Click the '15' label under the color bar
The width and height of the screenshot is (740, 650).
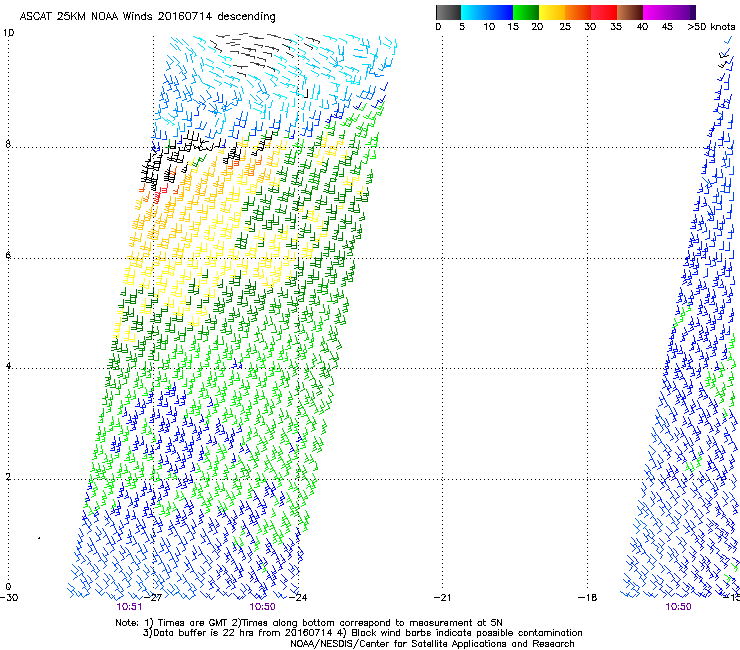pos(513,27)
